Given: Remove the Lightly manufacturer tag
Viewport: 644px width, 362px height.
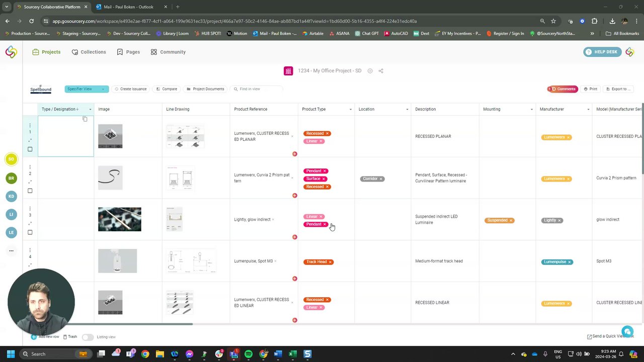Looking at the screenshot, I should pyautogui.click(x=559, y=220).
